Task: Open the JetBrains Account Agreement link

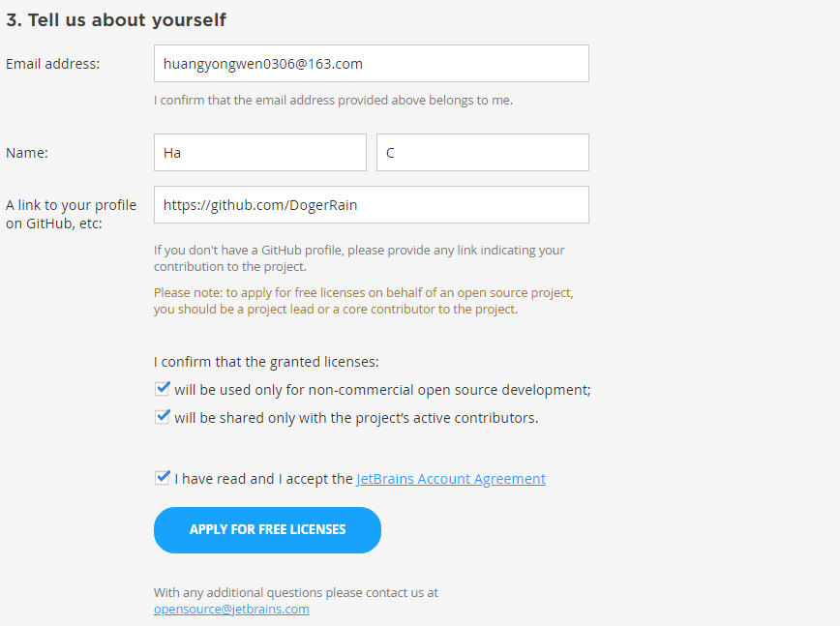Action: [451, 479]
